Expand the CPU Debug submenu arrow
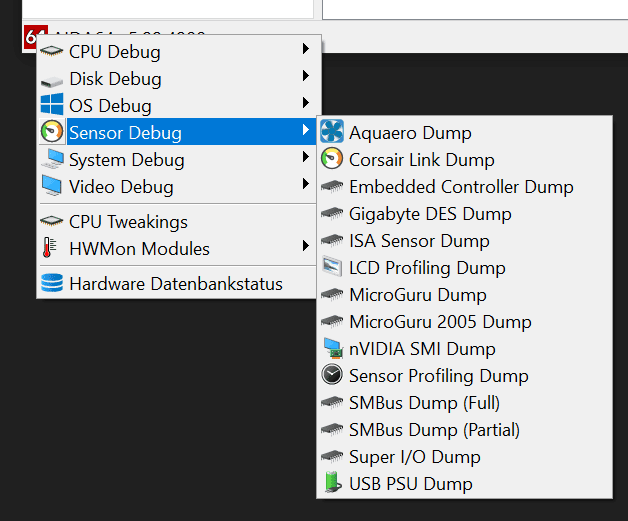 [306, 48]
